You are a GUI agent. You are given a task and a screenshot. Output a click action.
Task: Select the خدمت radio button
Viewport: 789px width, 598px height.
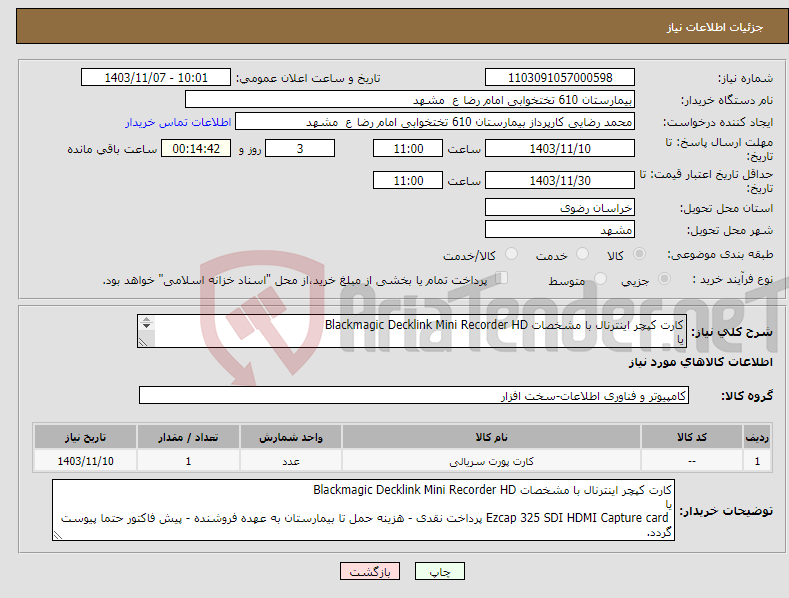coord(582,254)
